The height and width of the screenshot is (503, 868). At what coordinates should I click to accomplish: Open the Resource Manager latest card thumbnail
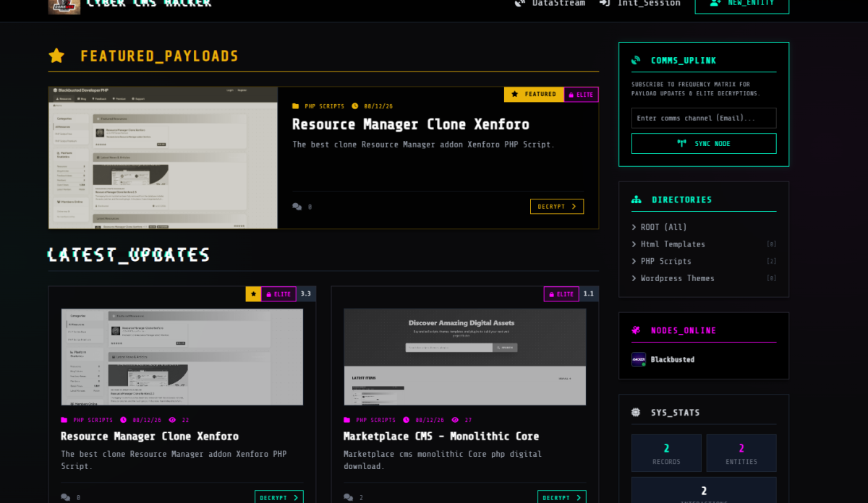coord(182,357)
